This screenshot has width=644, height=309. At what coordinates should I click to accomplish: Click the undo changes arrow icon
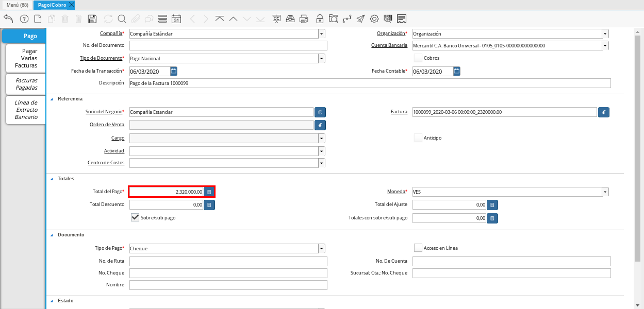8,19
